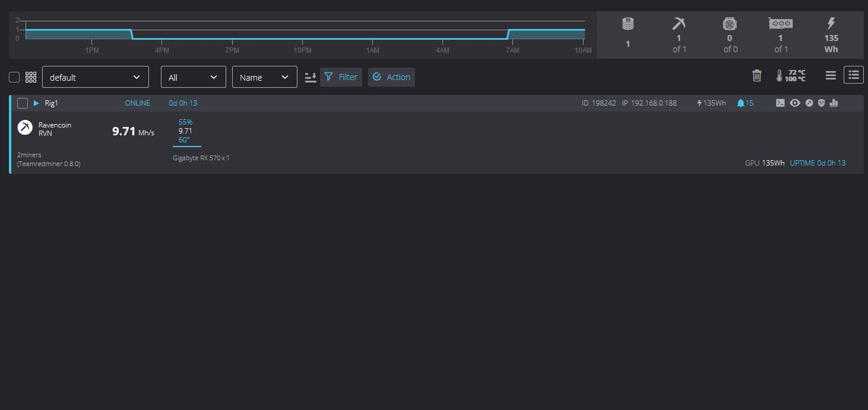This screenshot has width=868, height=410.
Task: Open the Name sort dropdown
Action: 264,77
